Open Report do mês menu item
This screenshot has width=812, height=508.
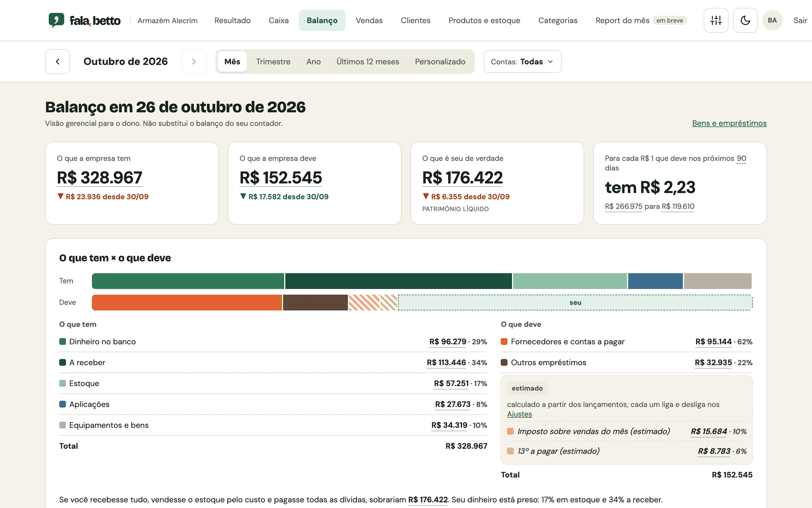(641, 21)
